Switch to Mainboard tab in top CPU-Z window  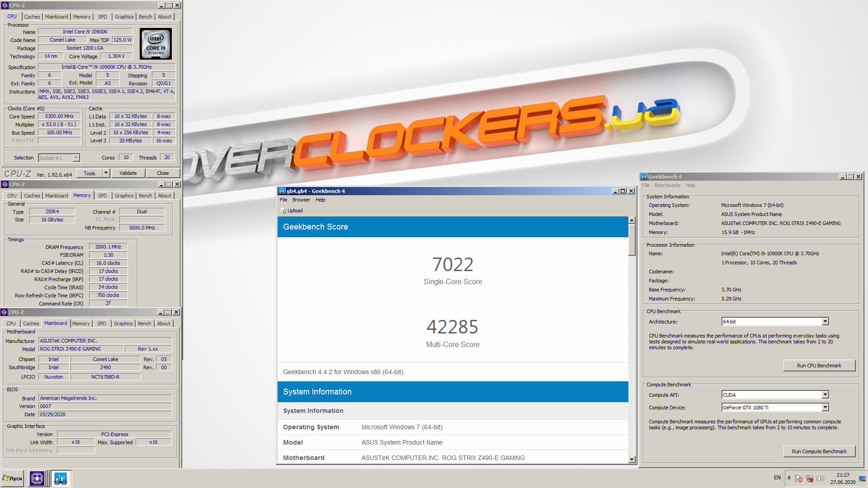57,17
